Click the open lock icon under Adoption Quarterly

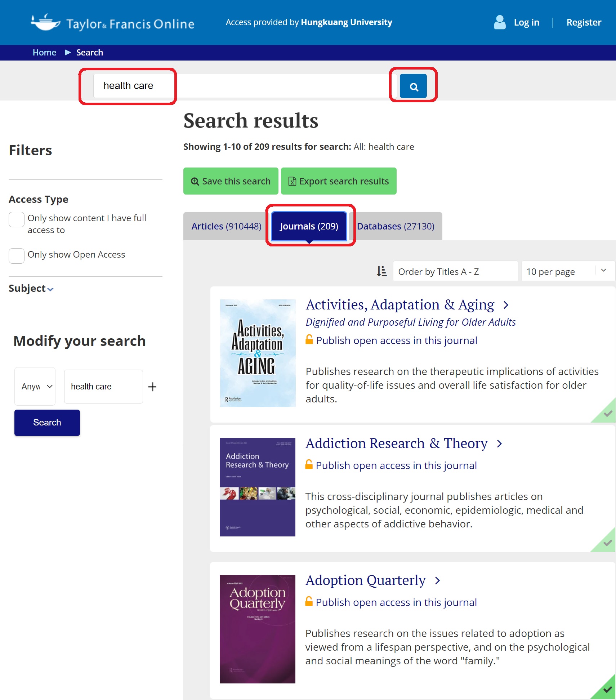point(309,601)
